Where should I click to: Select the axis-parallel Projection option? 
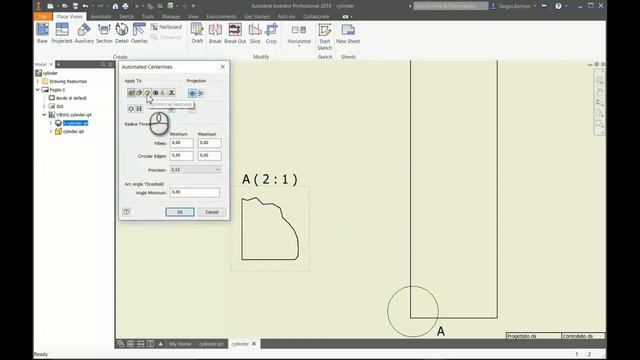[x=200, y=93]
